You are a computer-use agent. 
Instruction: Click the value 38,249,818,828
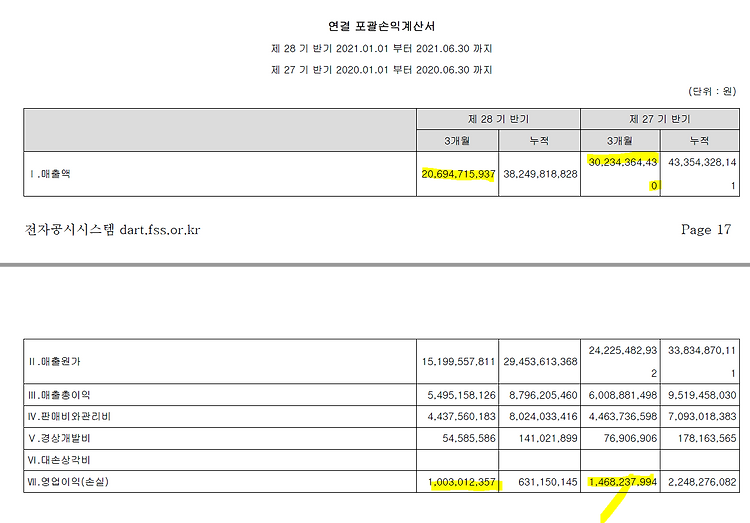pyautogui.click(x=540, y=174)
